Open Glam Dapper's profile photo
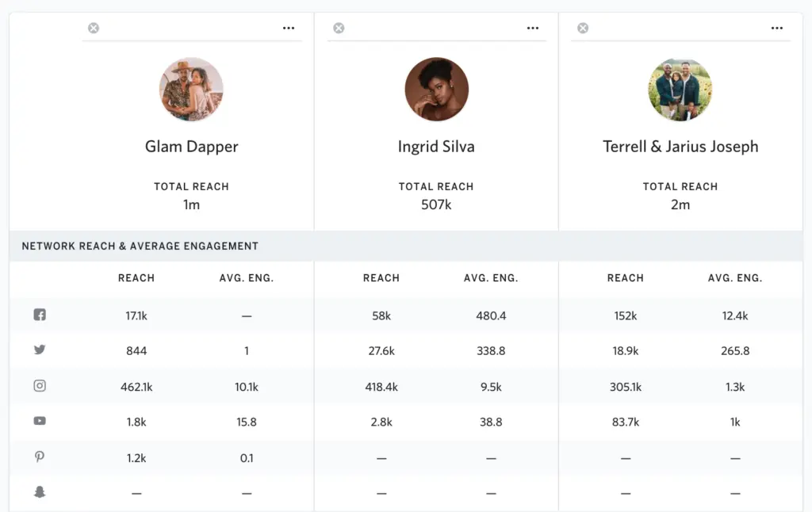Image resolution: width=812 pixels, height=512 pixels. pyautogui.click(x=191, y=89)
